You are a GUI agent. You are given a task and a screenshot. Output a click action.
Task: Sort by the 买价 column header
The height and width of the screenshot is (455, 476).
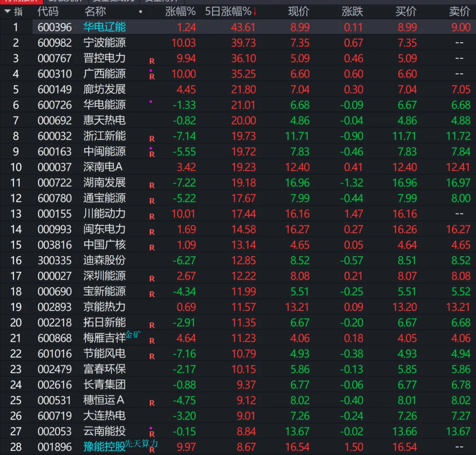406,11
